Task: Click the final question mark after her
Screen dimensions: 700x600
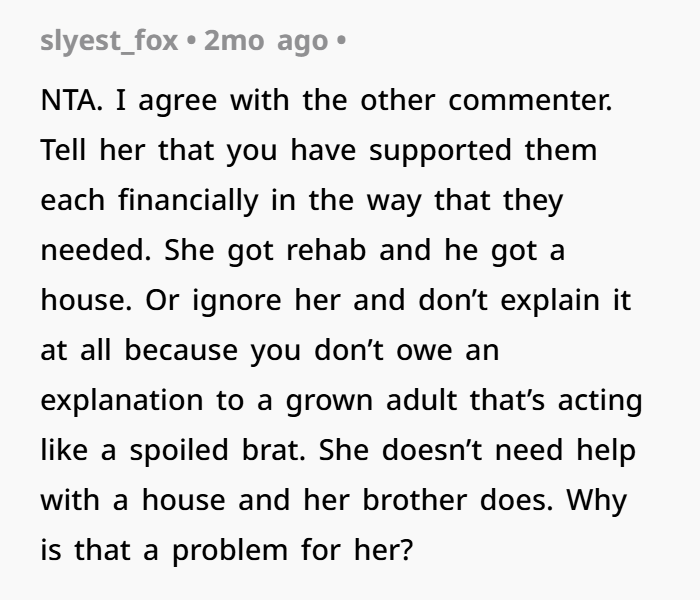Action: pyautogui.click(x=407, y=550)
